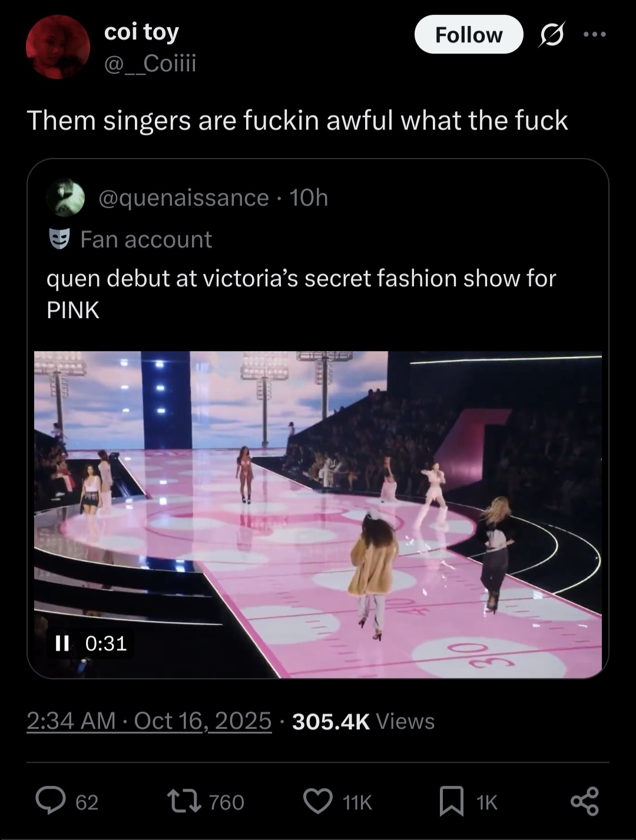
Task: Open the Grok icon next to Follow
Action: 552,35
